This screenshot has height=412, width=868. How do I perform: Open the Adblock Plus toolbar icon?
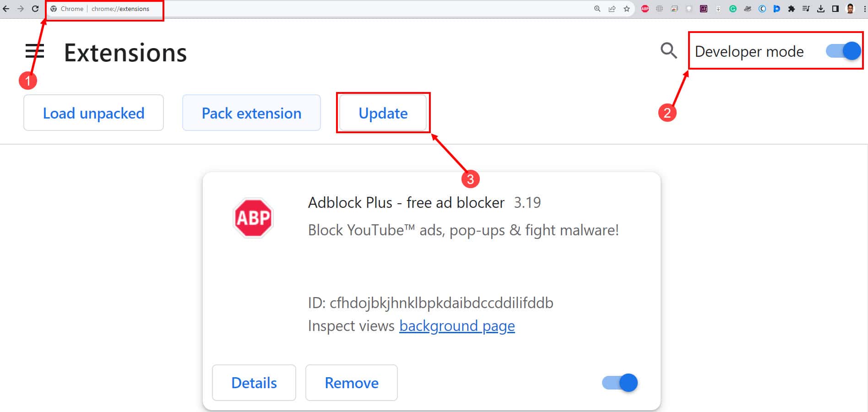[645, 9]
